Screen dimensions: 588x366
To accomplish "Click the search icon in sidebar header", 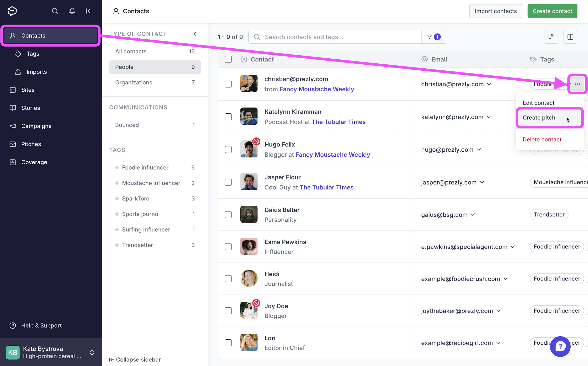I will [55, 11].
